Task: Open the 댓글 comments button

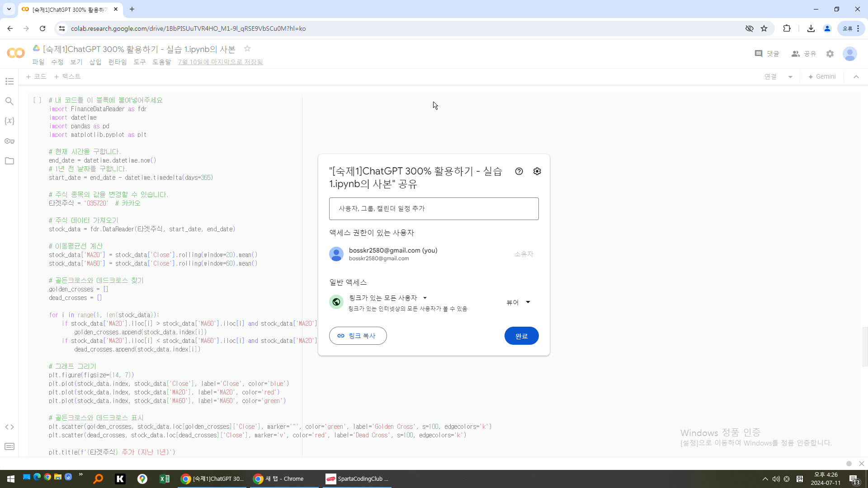Action: [767, 54]
